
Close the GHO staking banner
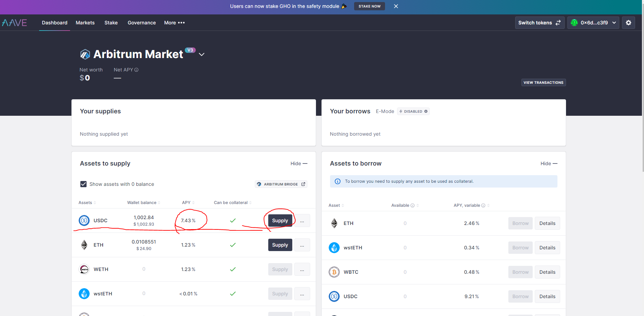tap(396, 6)
